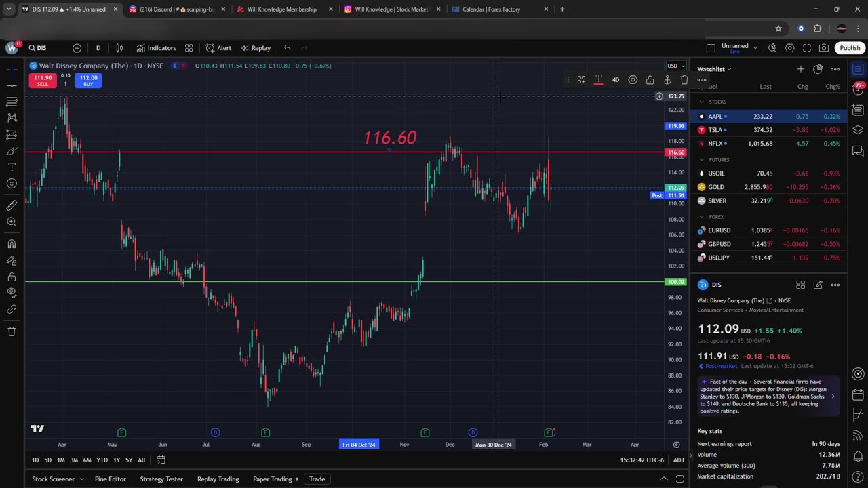Open Strategy Tester tab
The image size is (868, 488).
(161, 479)
